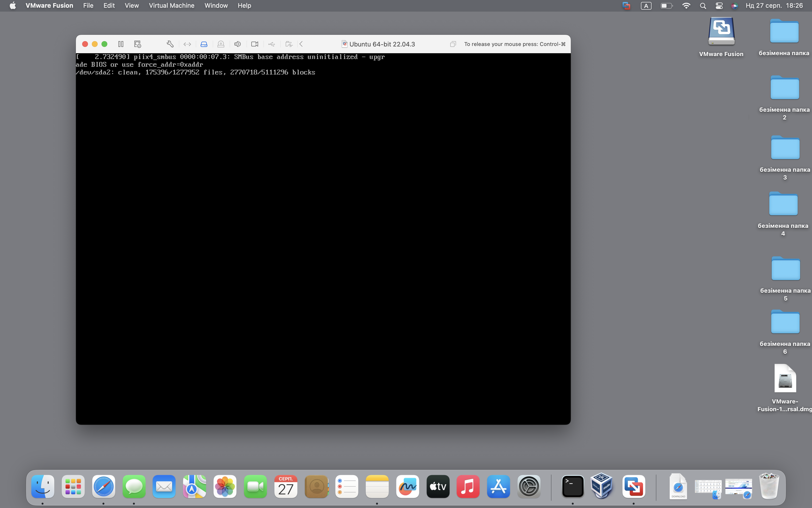Click the battery status icon
Image resolution: width=812 pixels, height=508 pixels.
pyautogui.click(x=666, y=5)
